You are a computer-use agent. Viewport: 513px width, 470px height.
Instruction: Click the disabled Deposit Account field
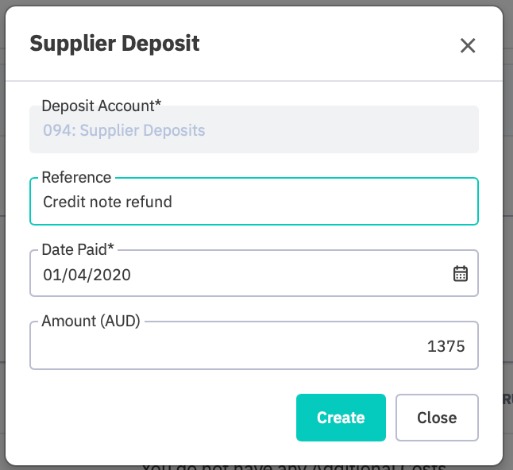pyautogui.click(x=254, y=129)
